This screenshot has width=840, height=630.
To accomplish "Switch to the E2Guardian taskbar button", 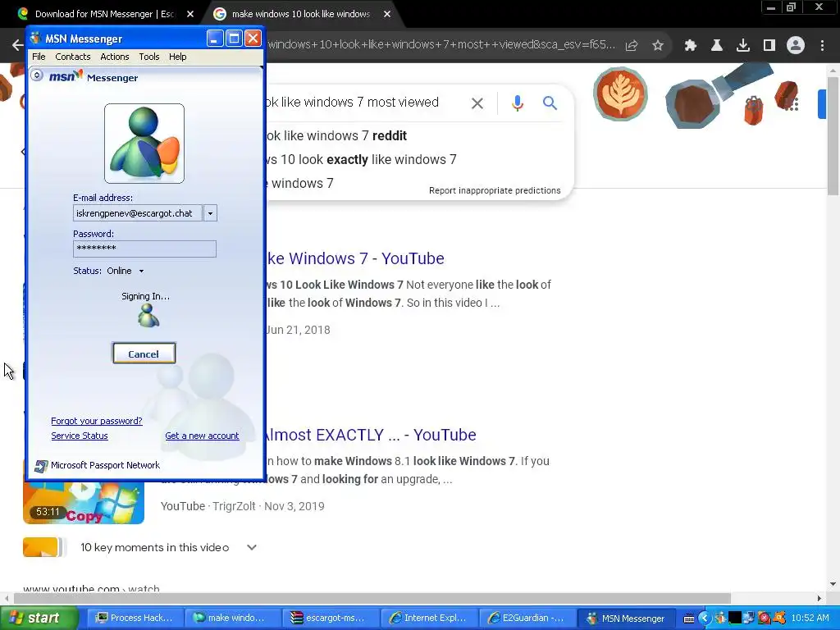I will coord(527,619).
